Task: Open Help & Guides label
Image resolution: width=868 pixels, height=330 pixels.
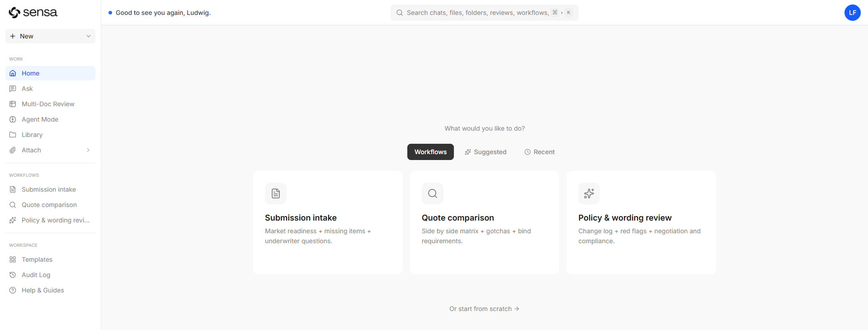Action: (43, 290)
